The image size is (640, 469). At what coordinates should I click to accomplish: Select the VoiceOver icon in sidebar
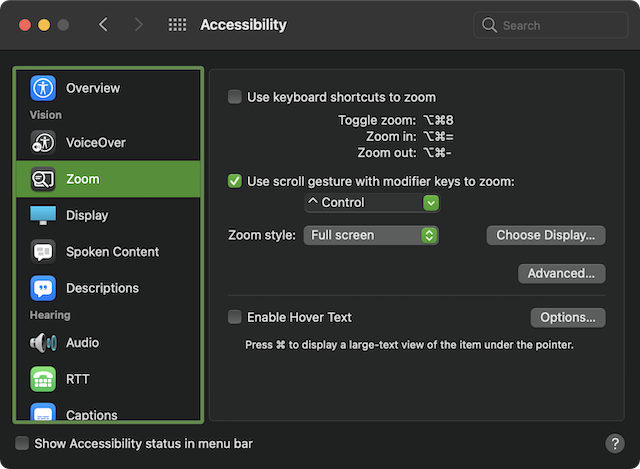click(x=43, y=143)
